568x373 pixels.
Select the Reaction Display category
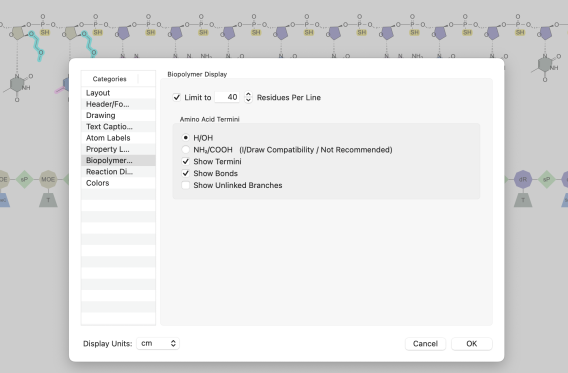pyautogui.click(x=118, y=171)
